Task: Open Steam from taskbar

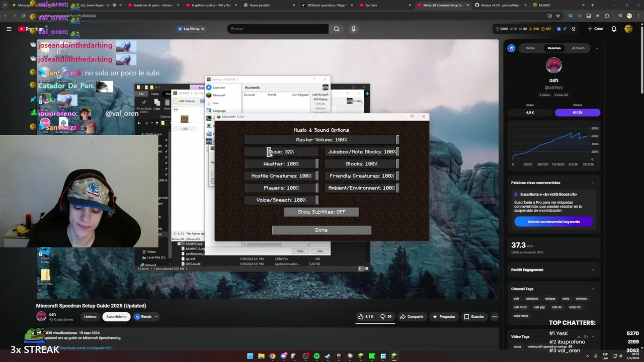Action: point(328,356)
